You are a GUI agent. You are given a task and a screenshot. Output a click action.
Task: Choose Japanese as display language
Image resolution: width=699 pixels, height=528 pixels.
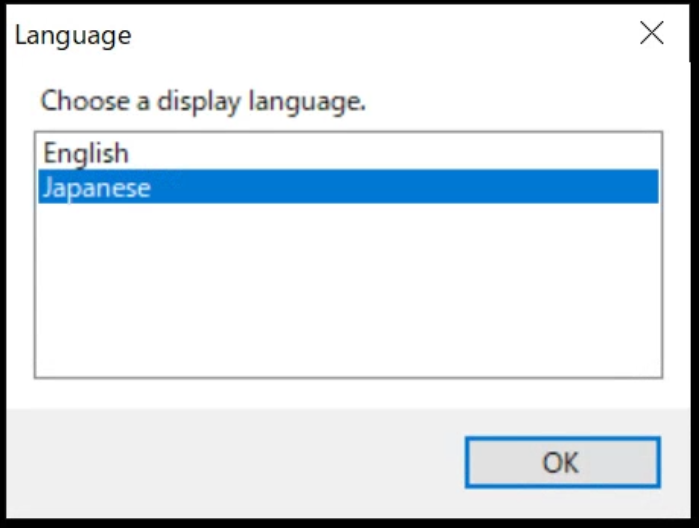click(97, 187)
